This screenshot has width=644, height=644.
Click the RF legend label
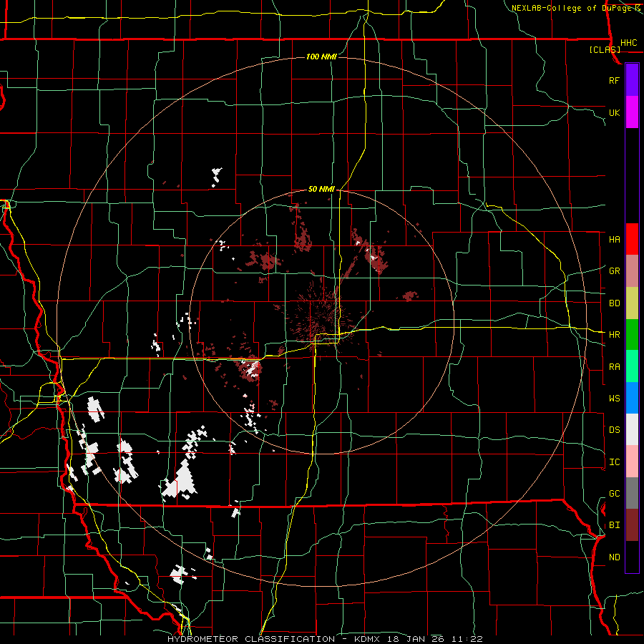click(614, 80)
